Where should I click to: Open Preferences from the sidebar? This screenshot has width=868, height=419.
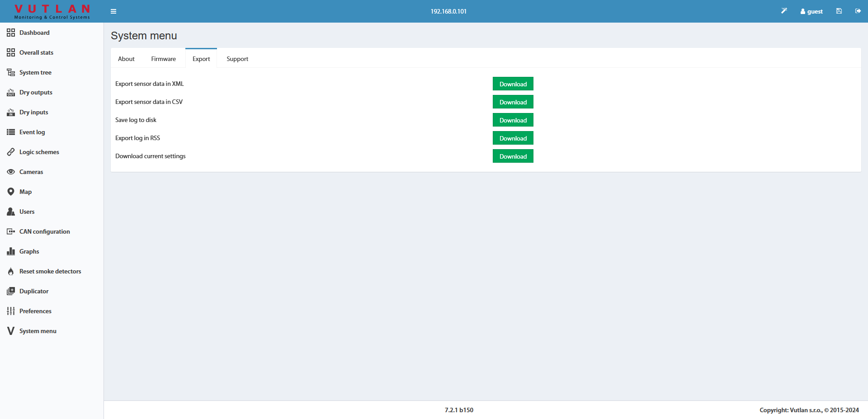coord(35,311)
